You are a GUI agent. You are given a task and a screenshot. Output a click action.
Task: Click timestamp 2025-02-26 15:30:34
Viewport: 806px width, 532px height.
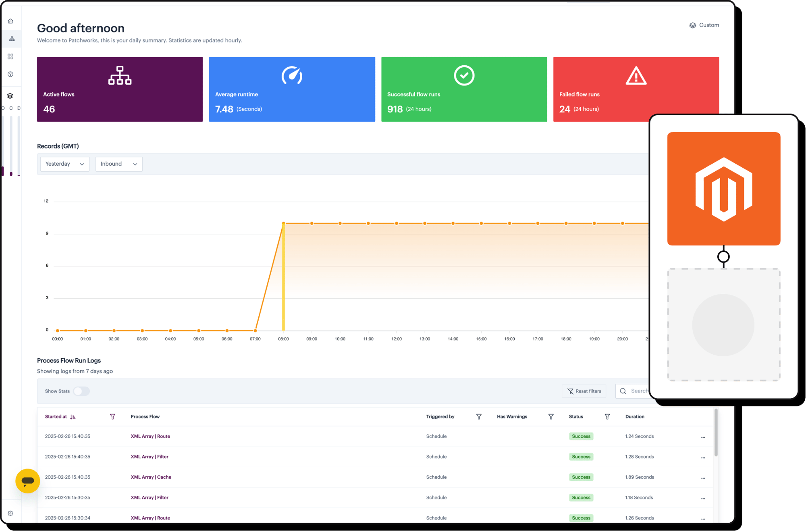[68, 518]
